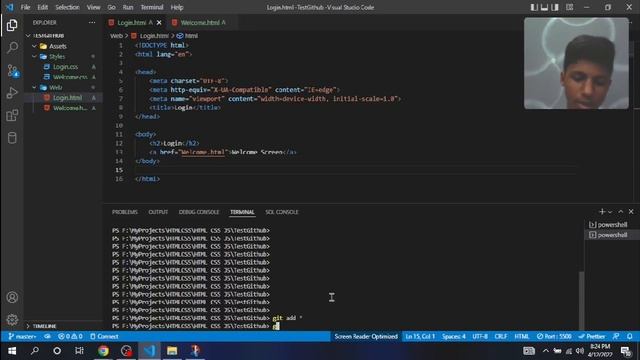
Task: Close the terminal panel
Action: [x=631, y=211]
